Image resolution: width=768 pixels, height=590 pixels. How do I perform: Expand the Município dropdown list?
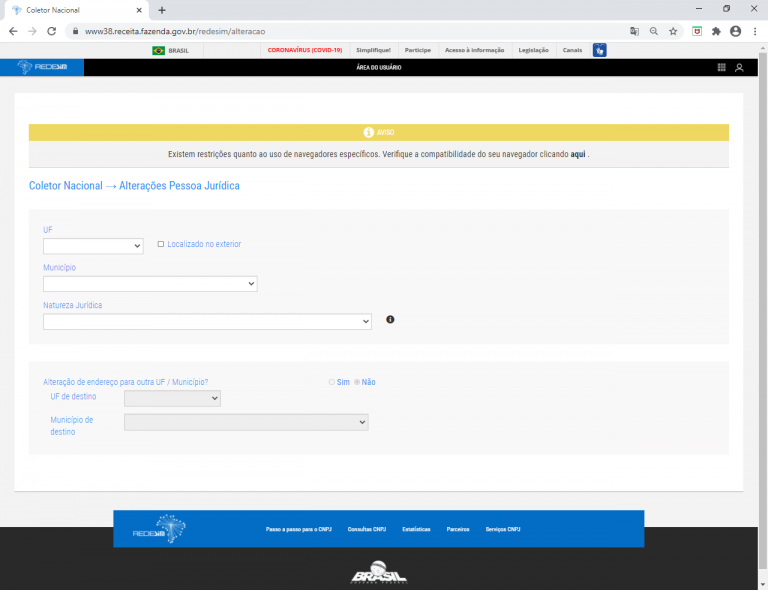150,284
